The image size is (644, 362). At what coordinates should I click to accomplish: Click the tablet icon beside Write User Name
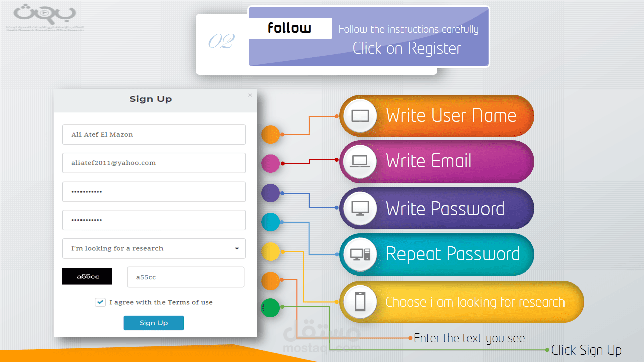[x=360, y=116]
